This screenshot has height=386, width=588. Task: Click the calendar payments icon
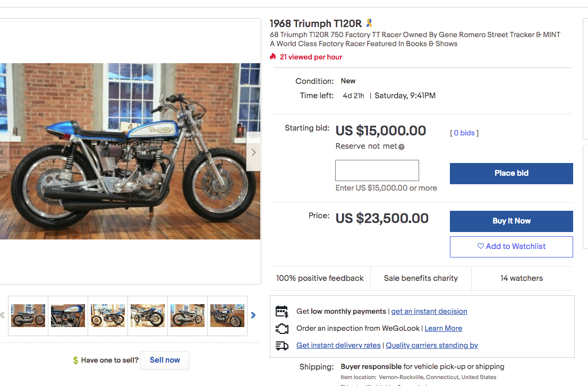click(282, 311)
